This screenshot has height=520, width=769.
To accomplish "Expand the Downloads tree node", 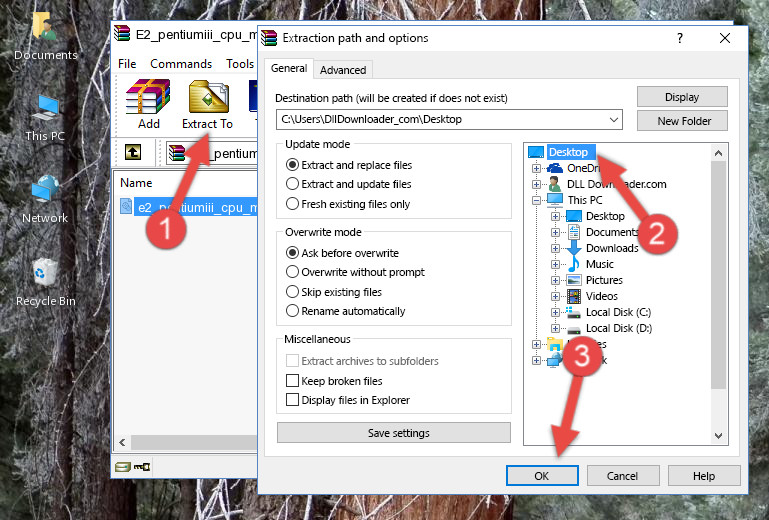I will click(x=555, y=248).
